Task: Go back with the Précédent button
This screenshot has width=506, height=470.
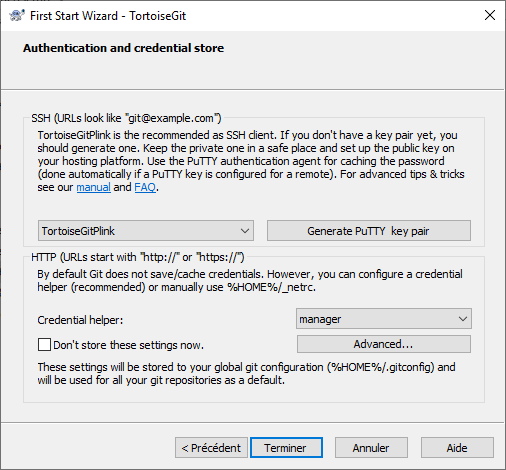Action: pos(211,448)
